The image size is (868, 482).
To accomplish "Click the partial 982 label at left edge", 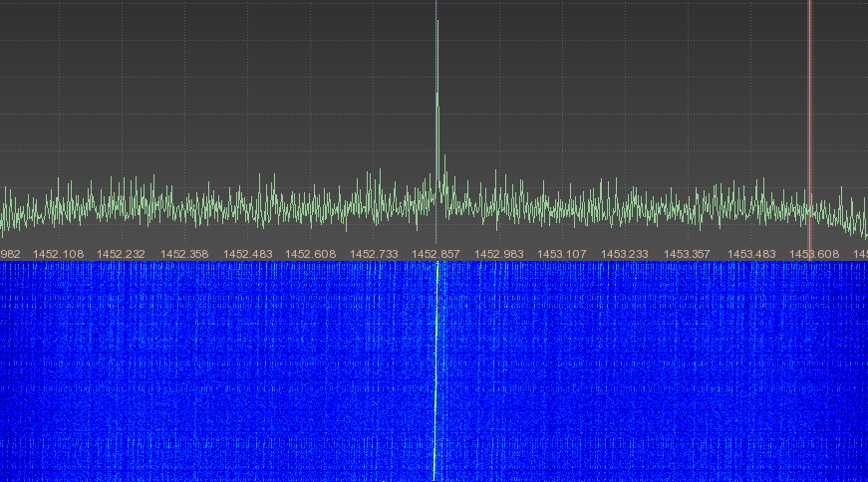I will pyautogui.click(x=10, y=254).
